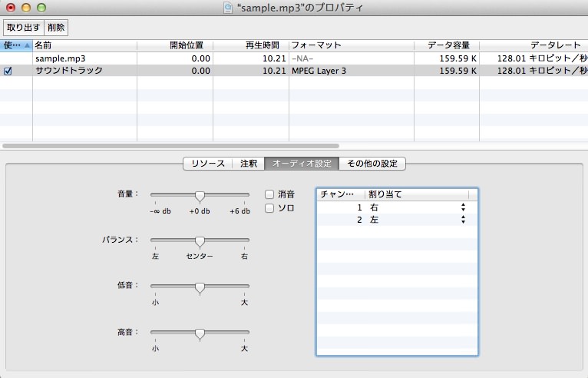This screenshot has height=378, width=588.
Task: Click the horizontal scrollbar under the track table
Action: click(170, 146)
